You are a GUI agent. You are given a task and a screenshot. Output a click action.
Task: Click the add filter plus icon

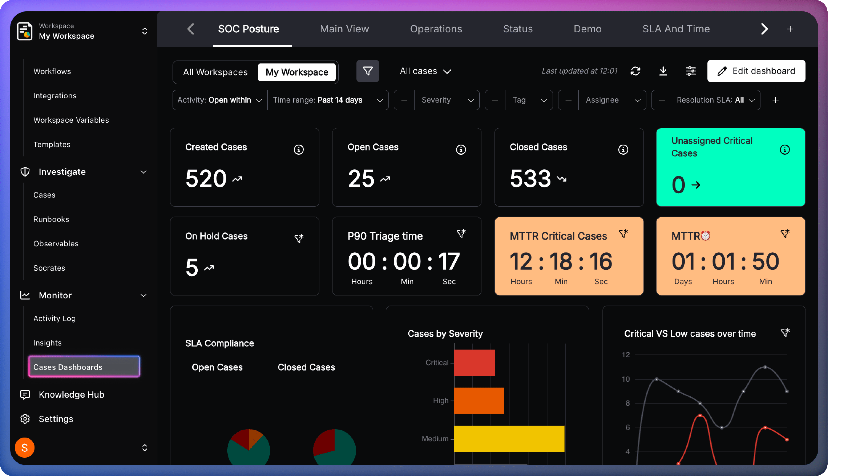point(775,100)
